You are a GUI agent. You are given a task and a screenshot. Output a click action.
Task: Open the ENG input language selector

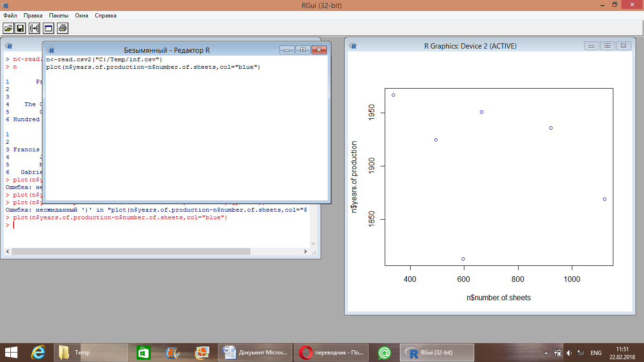coord(596,353)
